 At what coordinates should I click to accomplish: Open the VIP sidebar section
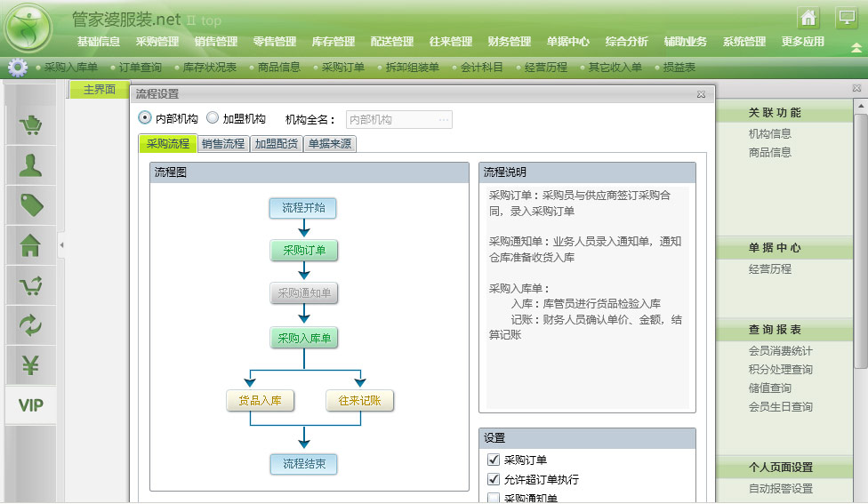(31, 406)
